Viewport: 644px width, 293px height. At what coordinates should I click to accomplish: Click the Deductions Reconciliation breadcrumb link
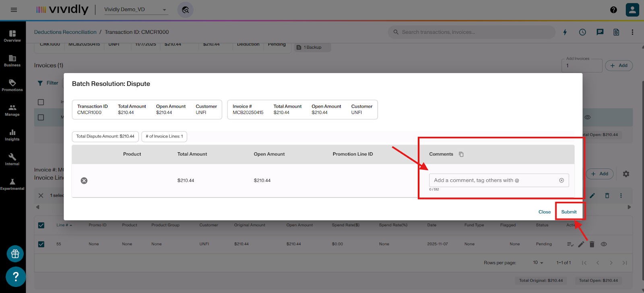click(65, 32)
